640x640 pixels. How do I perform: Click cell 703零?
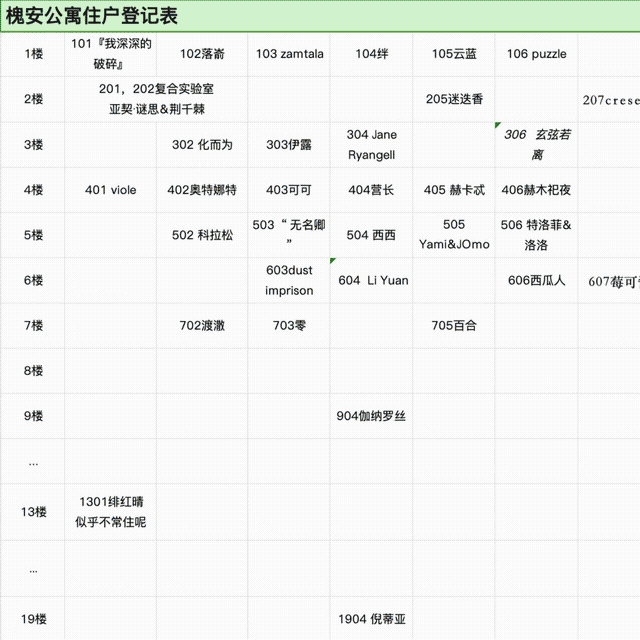point(289,326)
